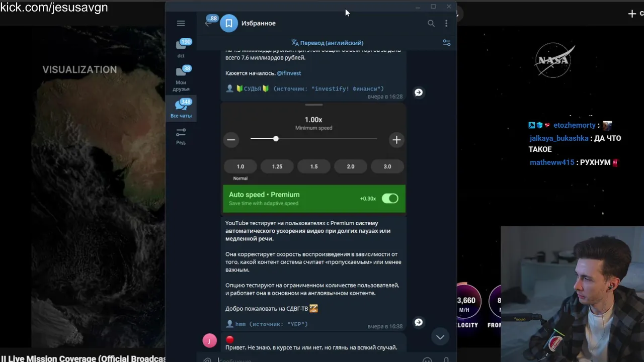The height and width of the screenshot is (362, 644).
Task: Open sender avatar labeled J
Action: [x=209, y=341]
